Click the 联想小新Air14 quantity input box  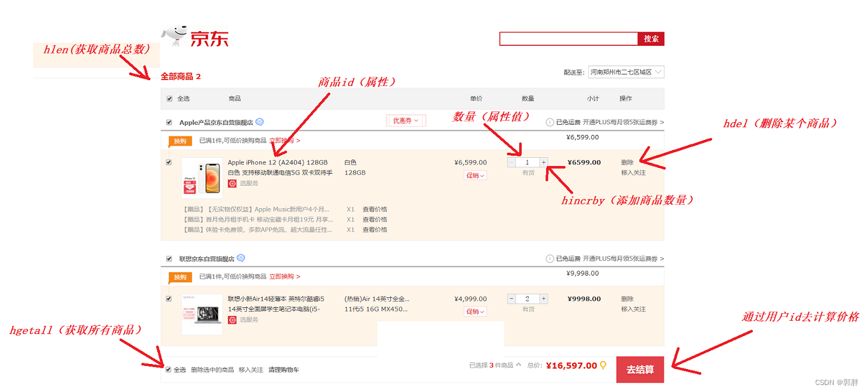(528, 298)
